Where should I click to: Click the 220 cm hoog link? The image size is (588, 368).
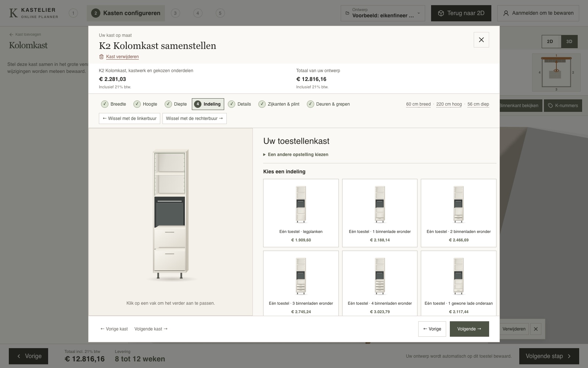tap(449, 104)
